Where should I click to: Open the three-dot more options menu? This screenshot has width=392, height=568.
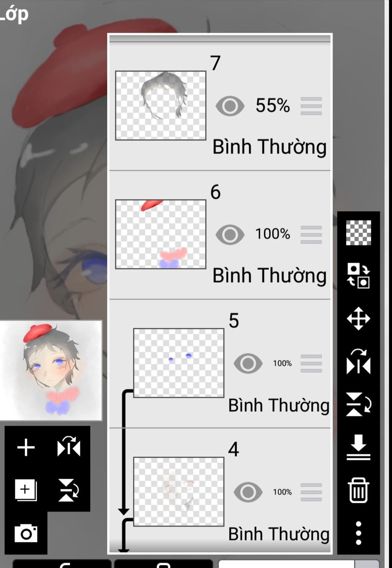pyautogui.click(x=358, y=533)
